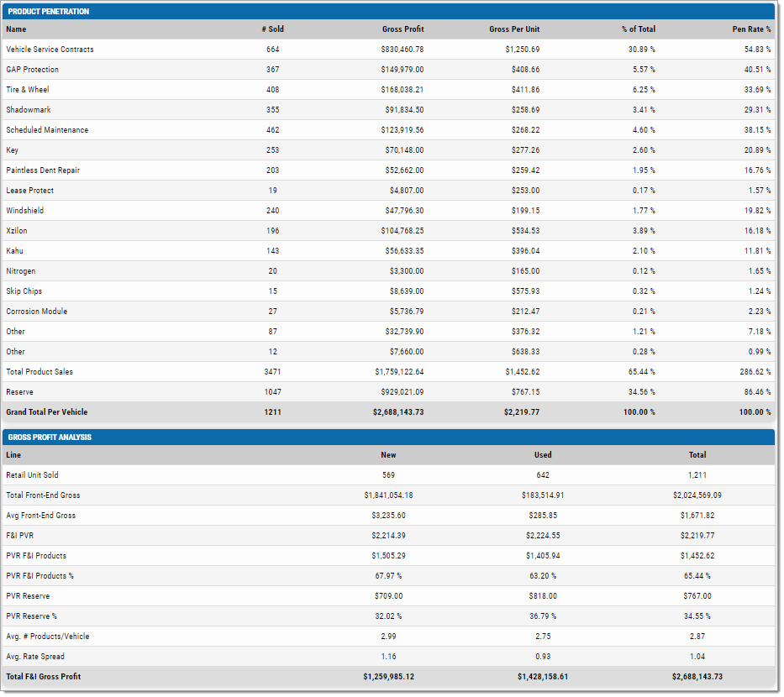Click the Kahu product name
Image resolution: width=784 pixels, height=697 pixels.
tap(14, 251)
